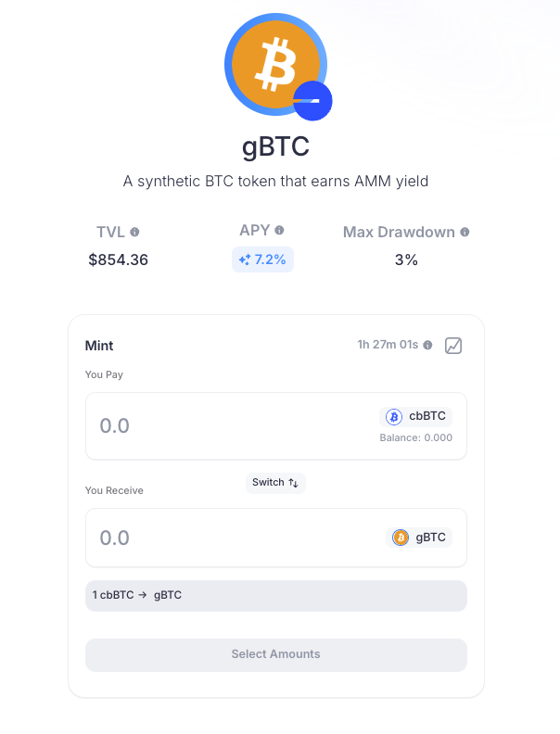Open the chart view icon
Screen dimensions: 560x734
pos(453,346)
